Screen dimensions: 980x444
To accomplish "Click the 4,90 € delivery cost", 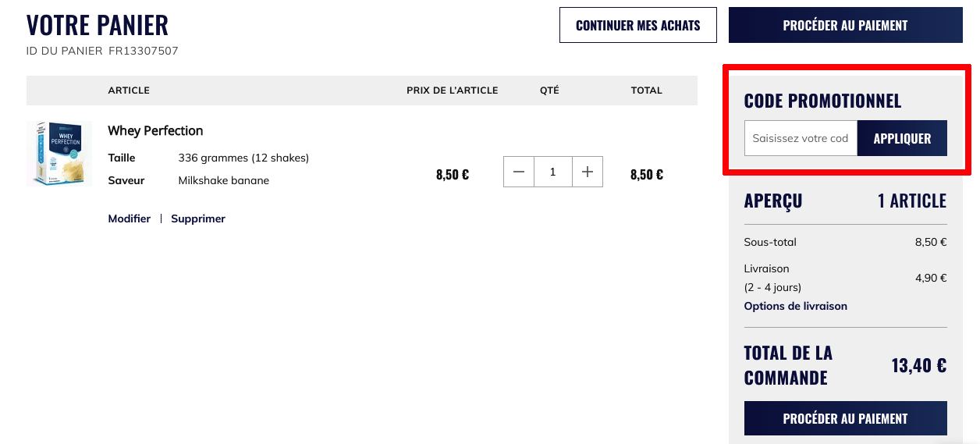I will pos(931,278).
